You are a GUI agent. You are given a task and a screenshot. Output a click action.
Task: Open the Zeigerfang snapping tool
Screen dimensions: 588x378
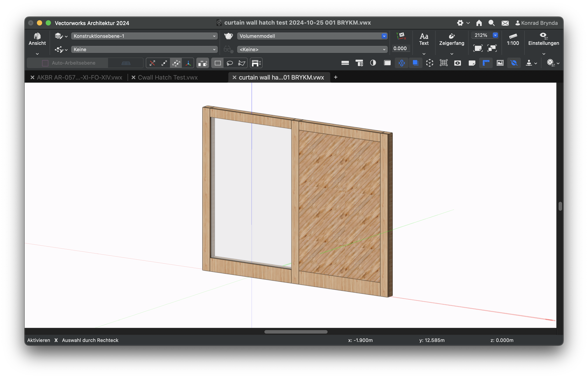tap(451, 39)
